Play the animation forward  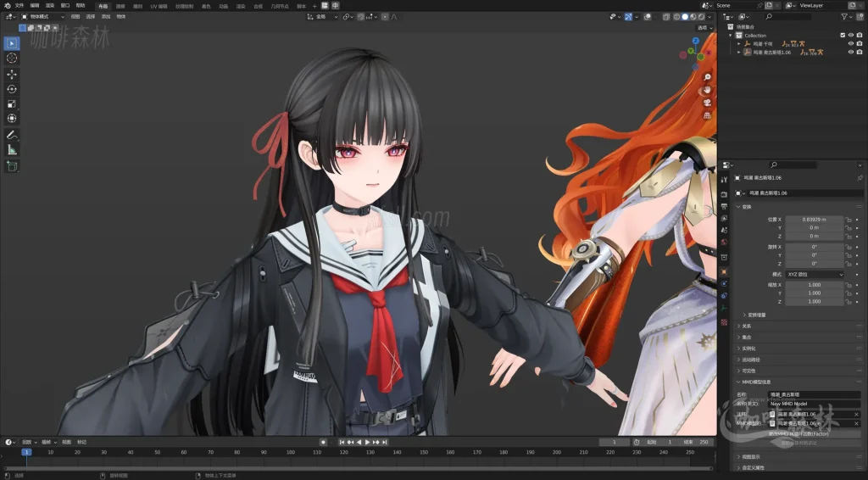click(367, 443)
